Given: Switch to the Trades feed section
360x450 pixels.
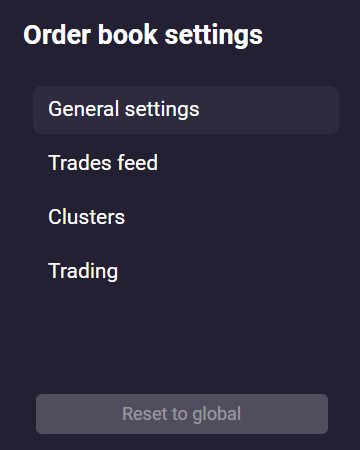Looking at the screenshot, I should pos(186,163).
